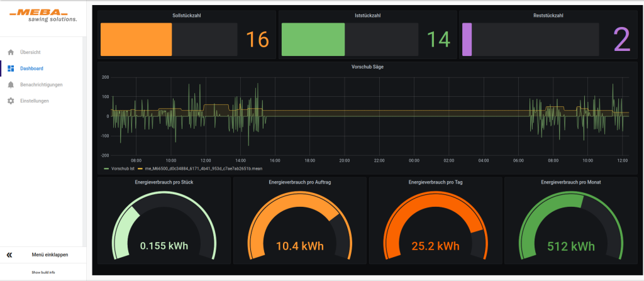644x281 pixels.
Task: Go to the Einstellungen page
Action: pyautogui.click(x=34, y=101)
